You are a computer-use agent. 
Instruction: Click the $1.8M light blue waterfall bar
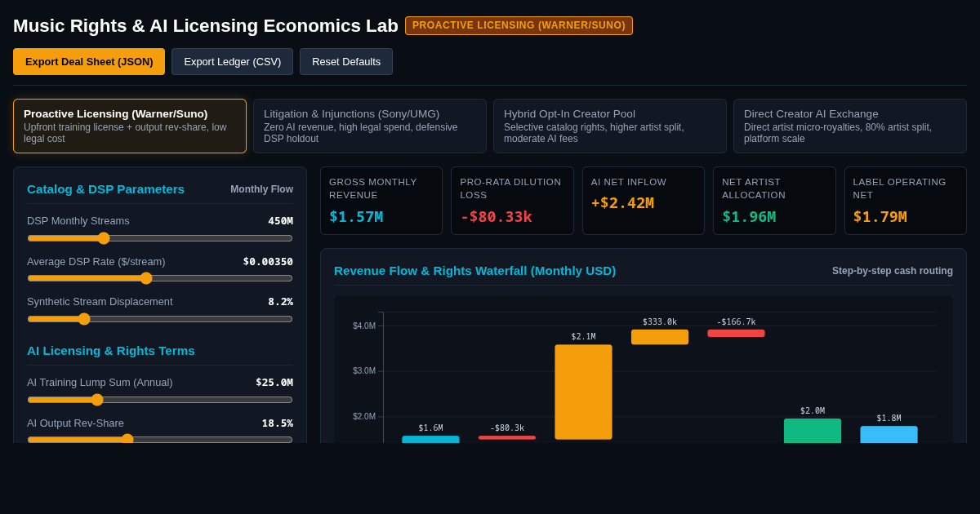[889, 435]
